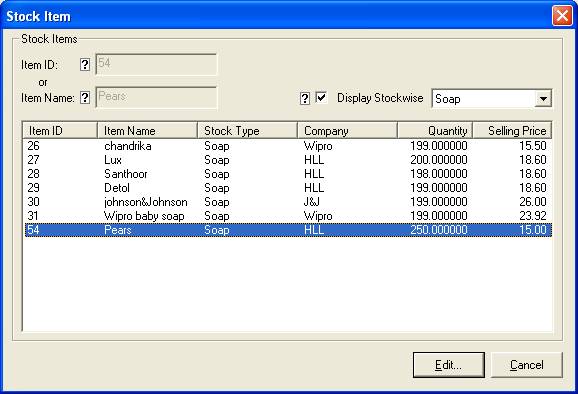Click the help icon beside Display Stockwise checkbox
Viewport: 578px width, 394px height.
pos(304,98)
